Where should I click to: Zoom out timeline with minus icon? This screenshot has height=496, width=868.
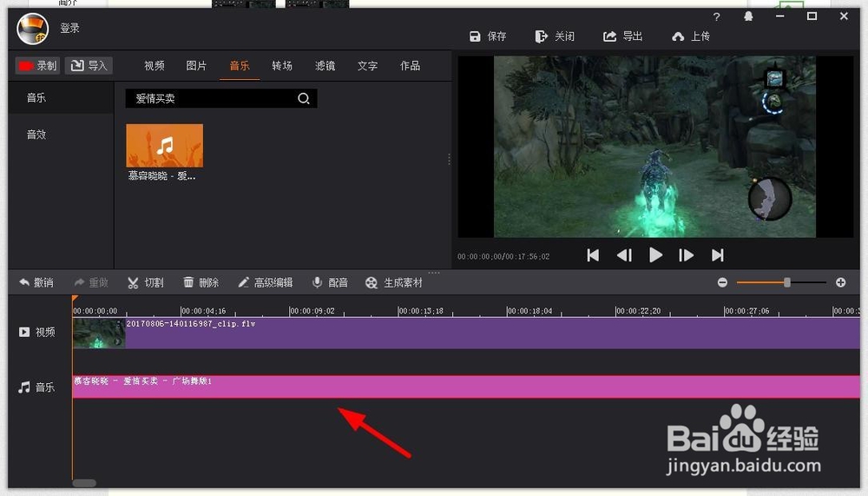722,282
